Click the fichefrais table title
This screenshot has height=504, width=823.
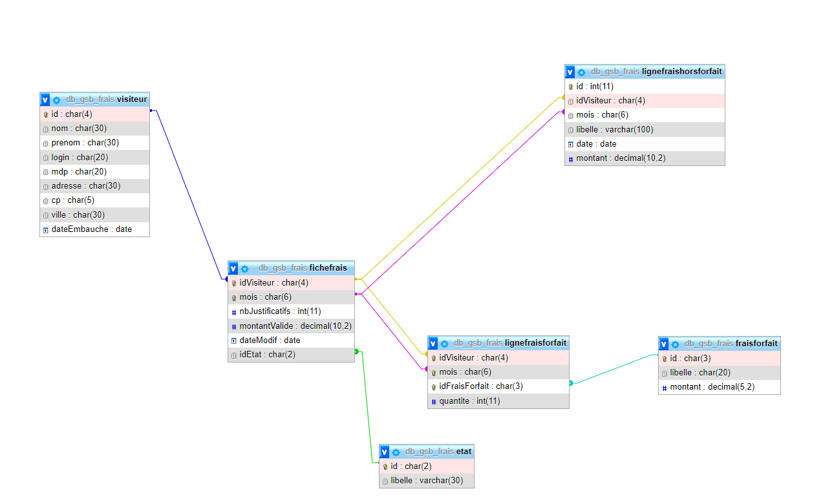click(x=328, y=268)
